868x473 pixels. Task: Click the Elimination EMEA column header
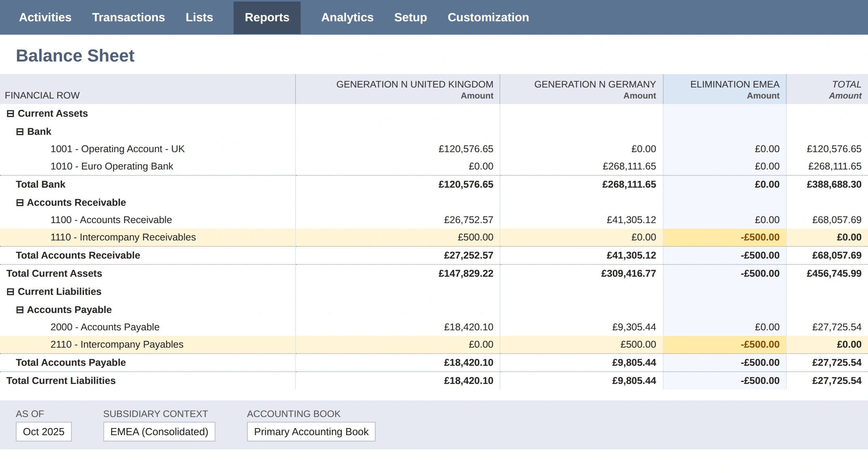coord(725,89)
